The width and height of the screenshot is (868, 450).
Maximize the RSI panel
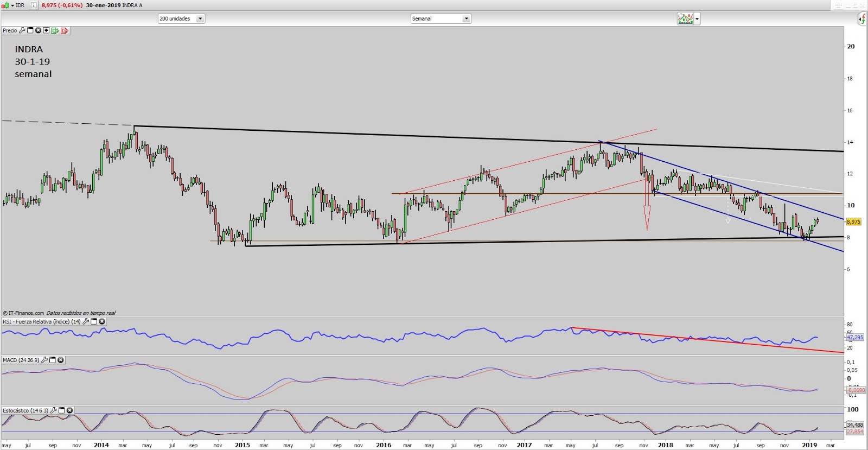coord(94,321)
